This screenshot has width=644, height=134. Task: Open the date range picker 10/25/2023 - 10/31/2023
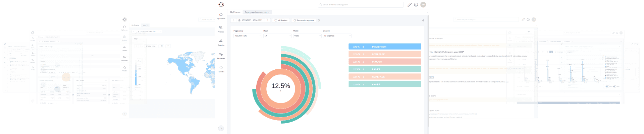(251, 20)
